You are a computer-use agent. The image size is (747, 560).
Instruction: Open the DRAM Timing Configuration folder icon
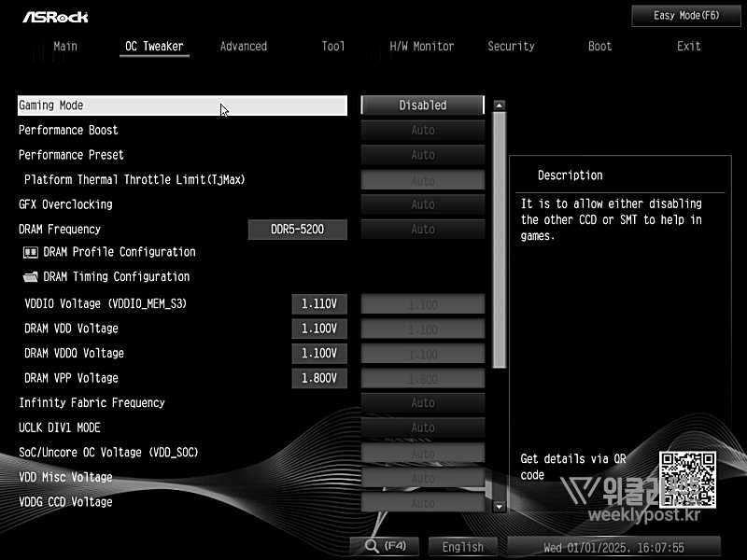(x=31, y=276)
